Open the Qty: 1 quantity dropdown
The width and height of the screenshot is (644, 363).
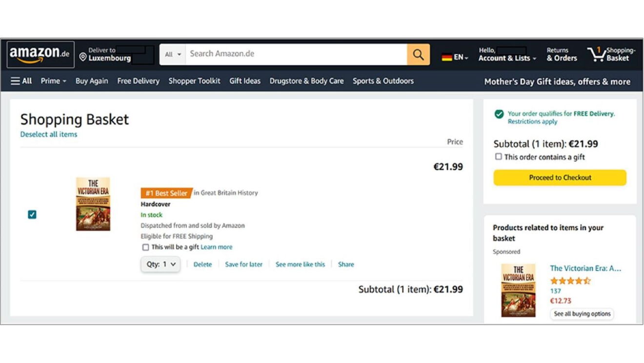(x=161, y=264)
